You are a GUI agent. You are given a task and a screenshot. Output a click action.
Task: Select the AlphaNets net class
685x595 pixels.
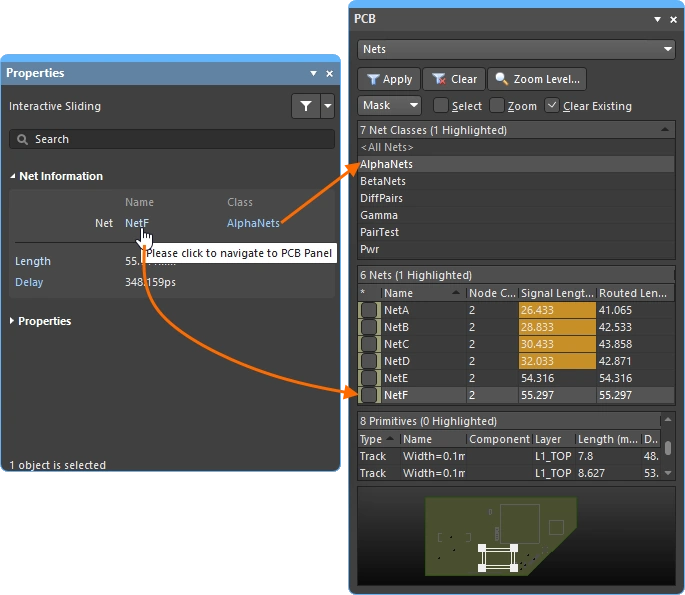[516, 164]
